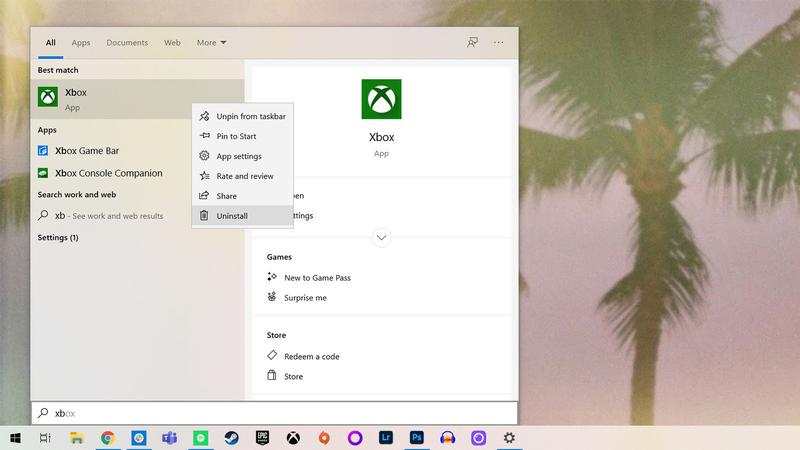The width and height of the screenshot is (800, 450).
Task: Launch Epic Games from taskbar
Action: [x=262, y=438]
